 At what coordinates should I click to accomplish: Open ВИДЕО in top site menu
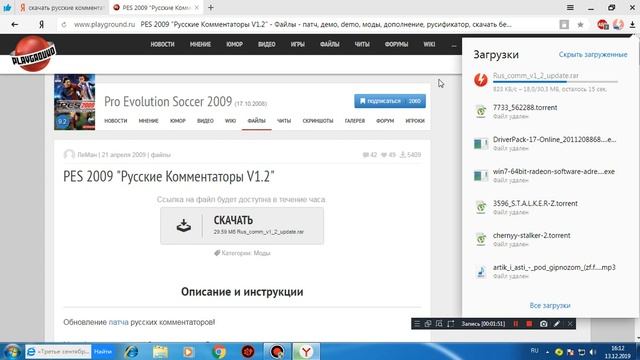pyautogui.click(x=267, y=44)
